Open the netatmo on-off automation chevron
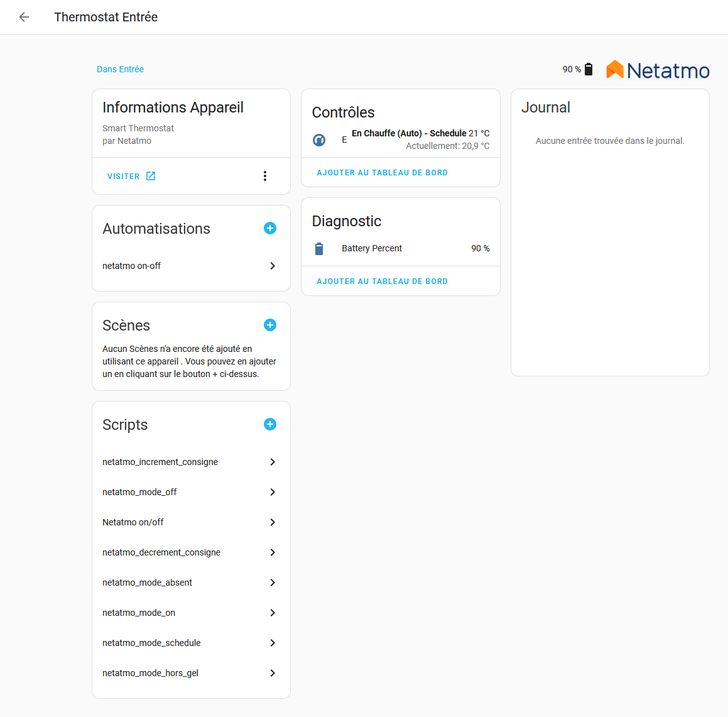The width and height of the screenshot is (728, 717). pyautogui.click(x=273, y=266)
